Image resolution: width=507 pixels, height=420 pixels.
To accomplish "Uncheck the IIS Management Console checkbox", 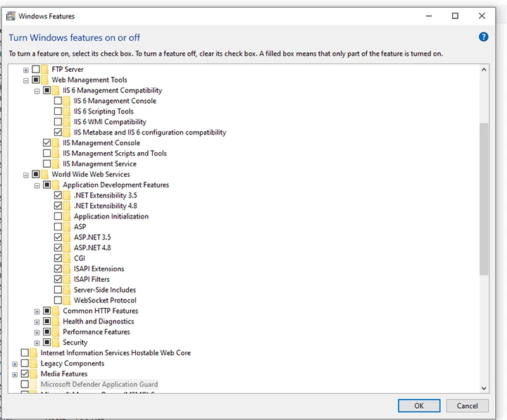I will click(47, 142).
